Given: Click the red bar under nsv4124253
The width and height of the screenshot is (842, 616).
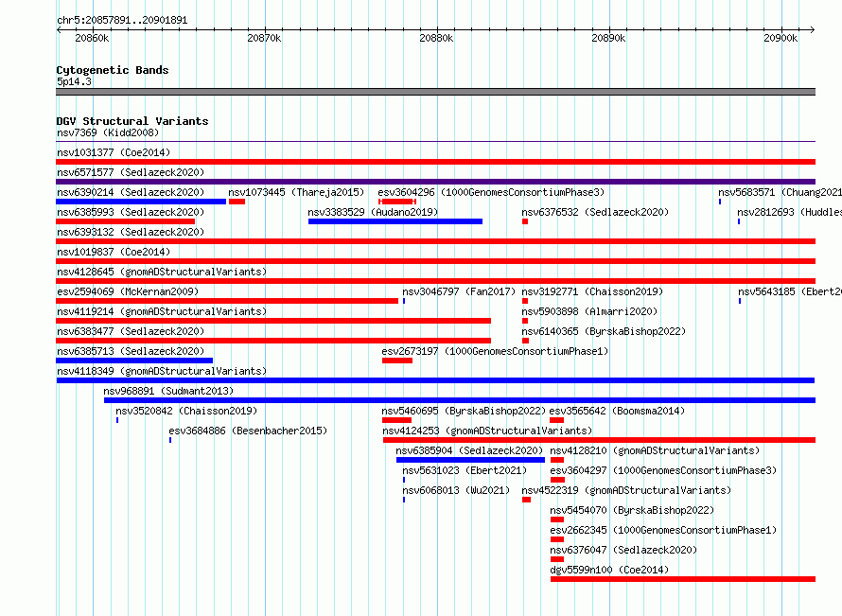Looking at the screenshot, I should 599,440.
